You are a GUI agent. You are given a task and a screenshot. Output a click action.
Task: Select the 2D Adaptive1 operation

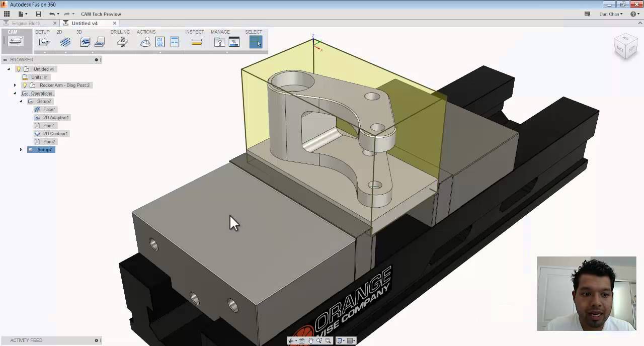pos(52,117)
